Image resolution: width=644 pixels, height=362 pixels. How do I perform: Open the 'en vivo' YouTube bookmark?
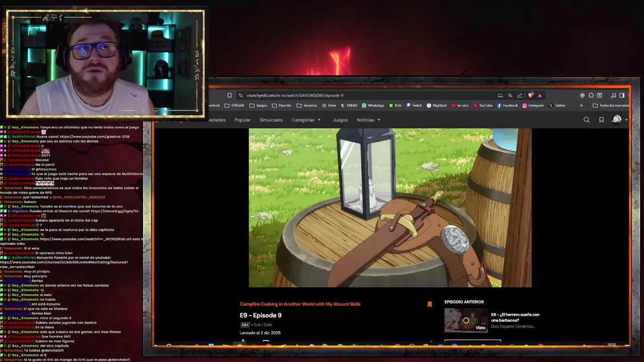[x=460, y=106]
